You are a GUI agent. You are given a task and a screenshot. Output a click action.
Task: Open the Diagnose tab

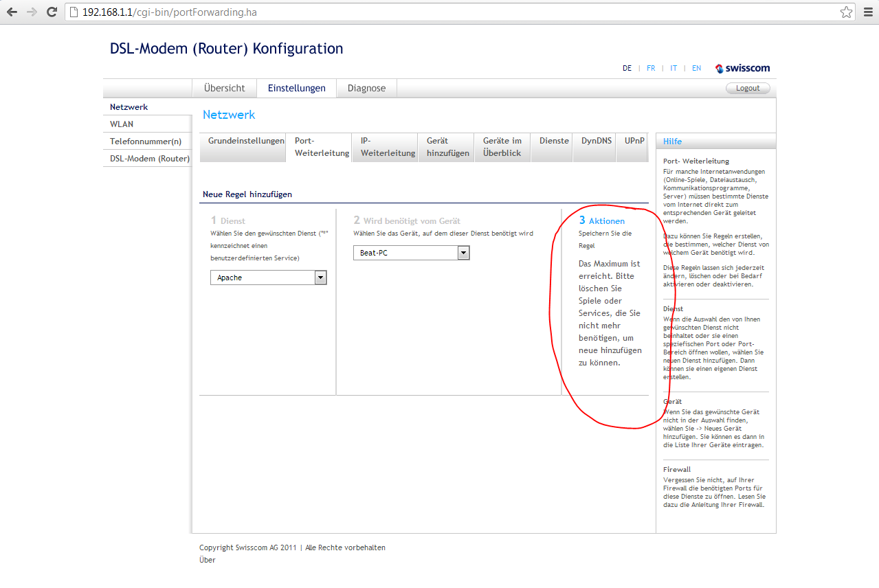pos(366,88)
